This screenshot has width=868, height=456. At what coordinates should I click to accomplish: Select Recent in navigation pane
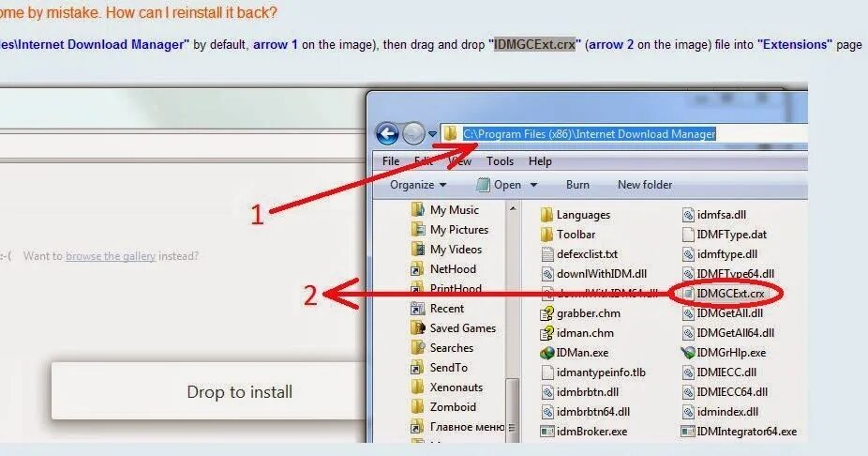(x=438, y=309)
